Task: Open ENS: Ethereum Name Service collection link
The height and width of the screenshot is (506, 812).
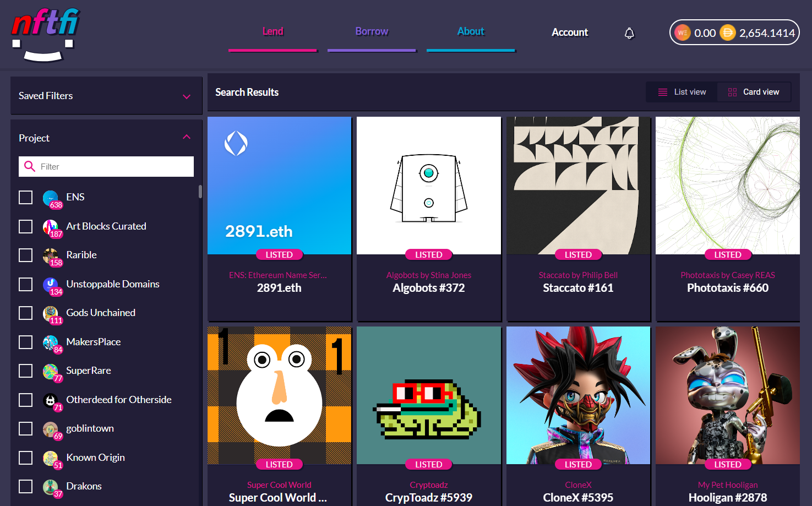Action: [278, 275]
